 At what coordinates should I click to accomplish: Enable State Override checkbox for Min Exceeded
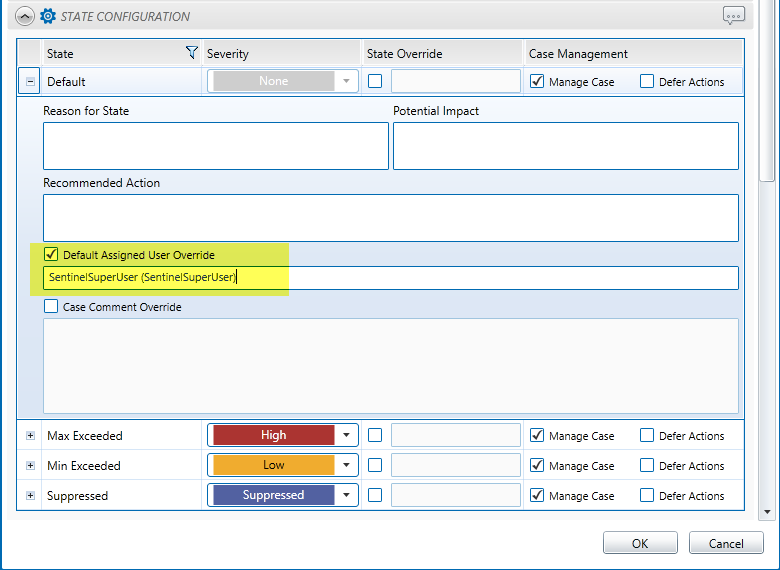[x=375, y=466]
